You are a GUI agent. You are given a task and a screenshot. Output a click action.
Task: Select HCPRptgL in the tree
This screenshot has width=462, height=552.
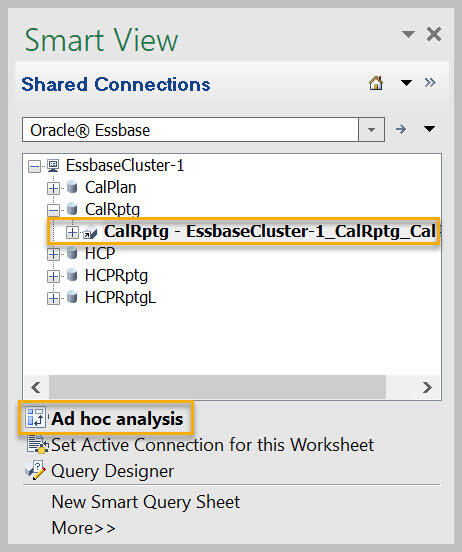click(120, 298)
